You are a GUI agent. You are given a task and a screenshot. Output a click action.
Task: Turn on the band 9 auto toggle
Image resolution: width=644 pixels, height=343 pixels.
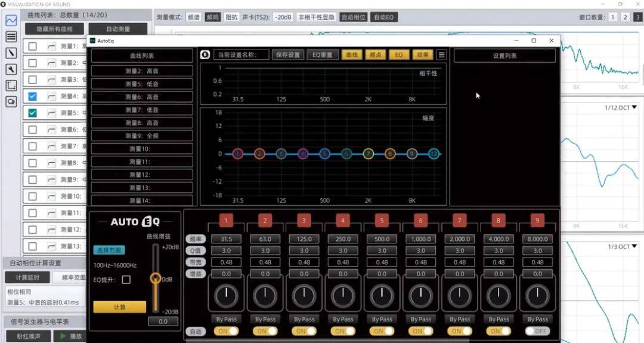pyautogui.click(x=537, y=331)
